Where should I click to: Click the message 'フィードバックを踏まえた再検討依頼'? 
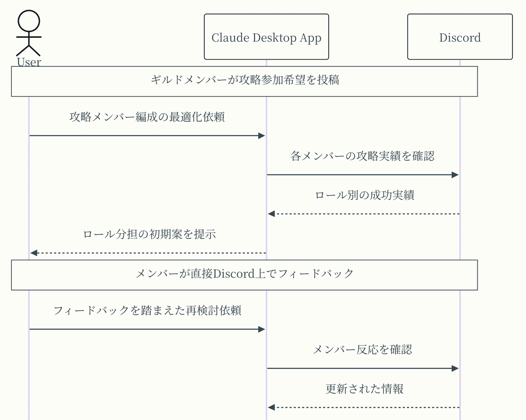147,310
